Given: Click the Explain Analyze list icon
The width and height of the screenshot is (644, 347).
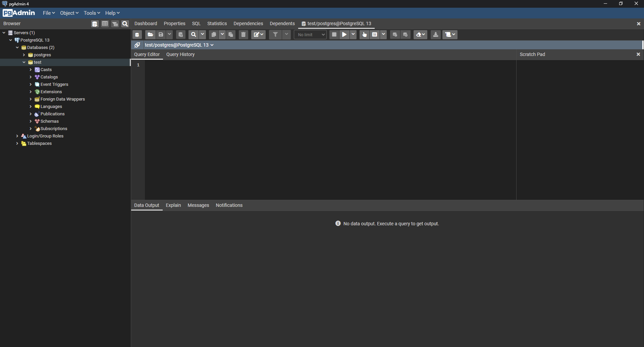Looking at the screenshot, I should 375,35.
